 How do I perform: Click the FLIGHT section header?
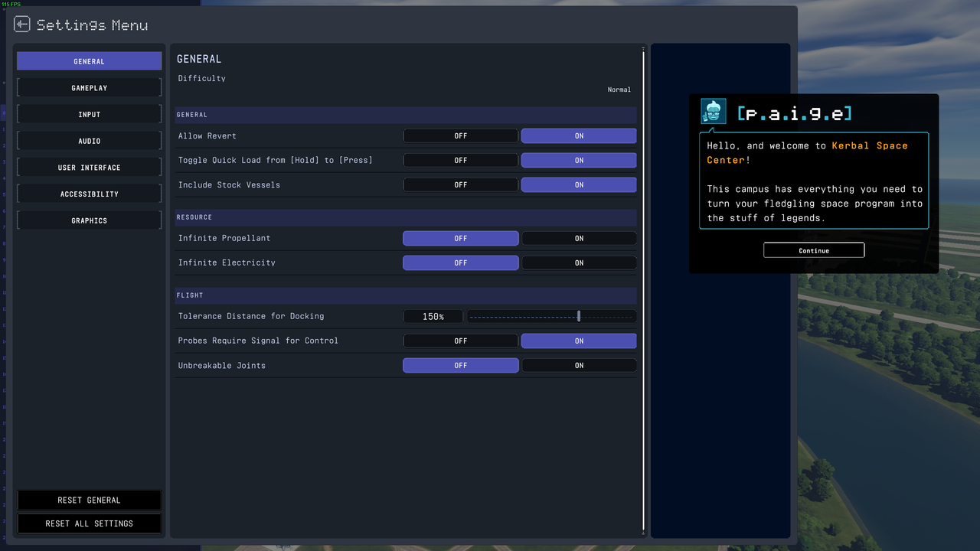[406, 295]
